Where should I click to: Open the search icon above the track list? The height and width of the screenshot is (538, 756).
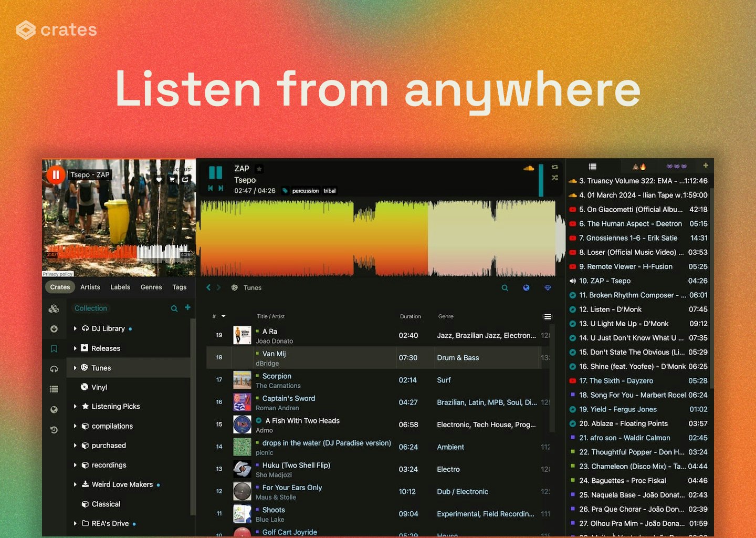[x=505, y=288]
